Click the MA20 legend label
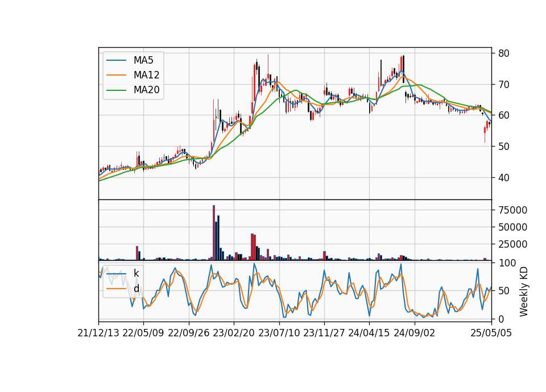 point(146,90)
